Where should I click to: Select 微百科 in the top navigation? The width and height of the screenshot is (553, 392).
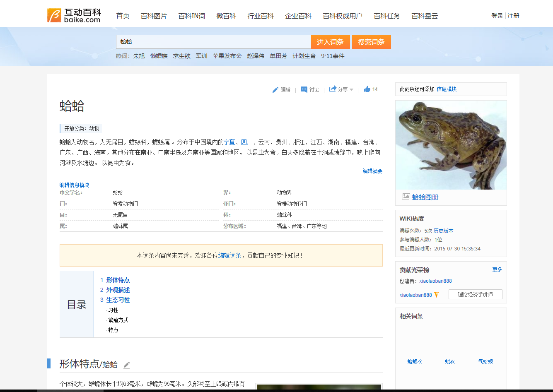226,16
